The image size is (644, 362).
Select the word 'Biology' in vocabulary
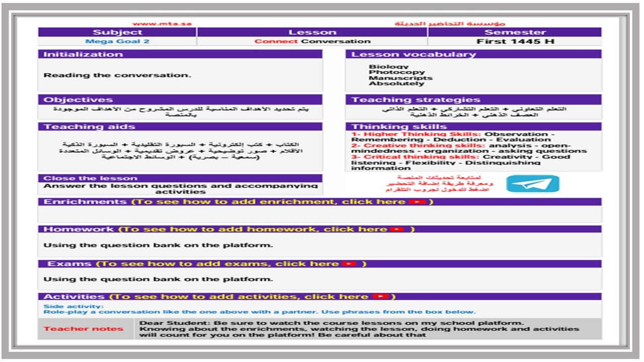click(x=389, y=66)
